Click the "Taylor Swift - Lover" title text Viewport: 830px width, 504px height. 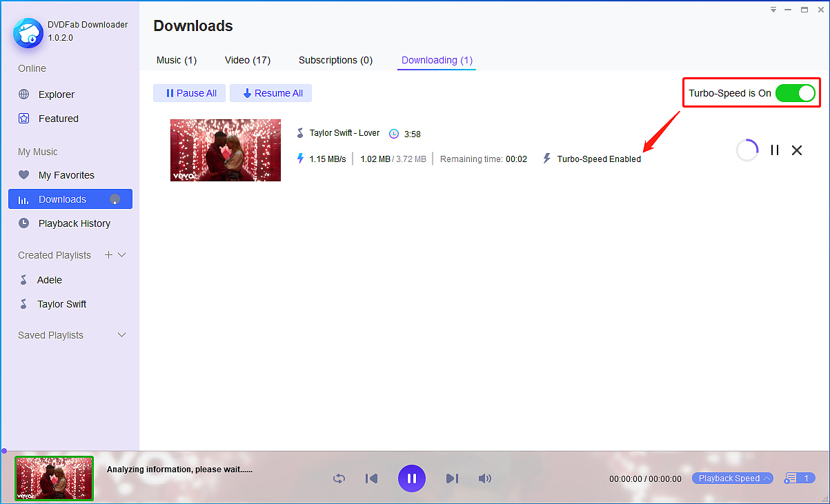[345, 133]
